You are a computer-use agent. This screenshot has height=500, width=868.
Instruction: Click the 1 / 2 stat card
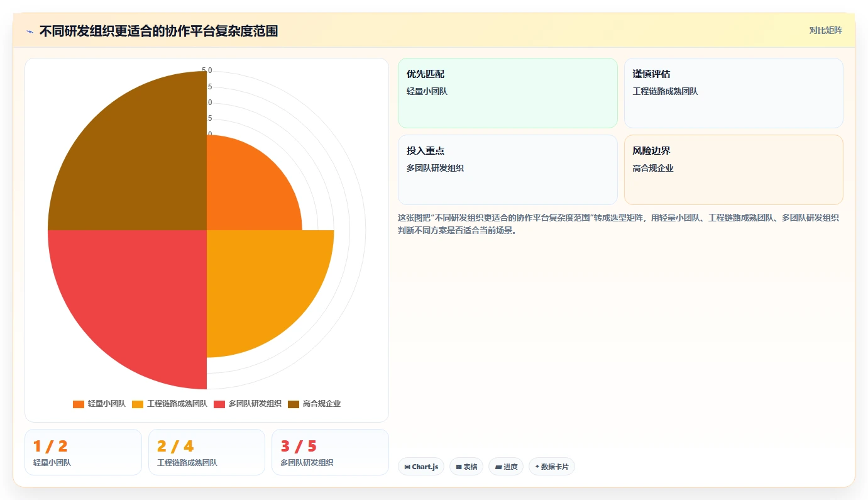pyautogui.click(x=83, y=452)
